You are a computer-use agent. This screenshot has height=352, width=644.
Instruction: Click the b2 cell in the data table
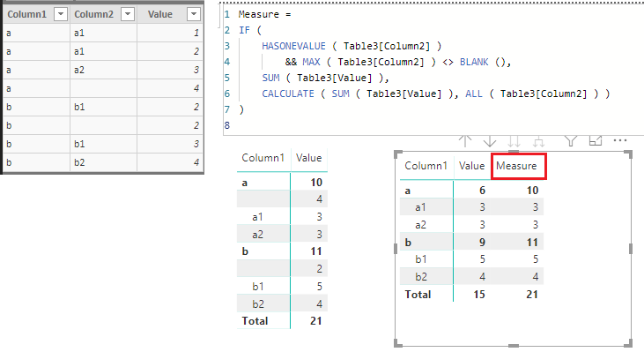click(103, 162)
